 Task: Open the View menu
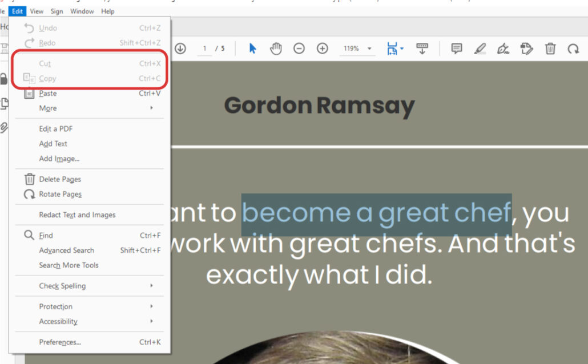click(x=37, y=11)
